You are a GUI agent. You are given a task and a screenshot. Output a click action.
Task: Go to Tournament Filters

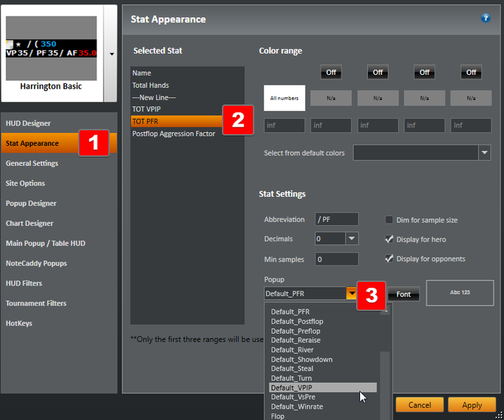(36, 303)
